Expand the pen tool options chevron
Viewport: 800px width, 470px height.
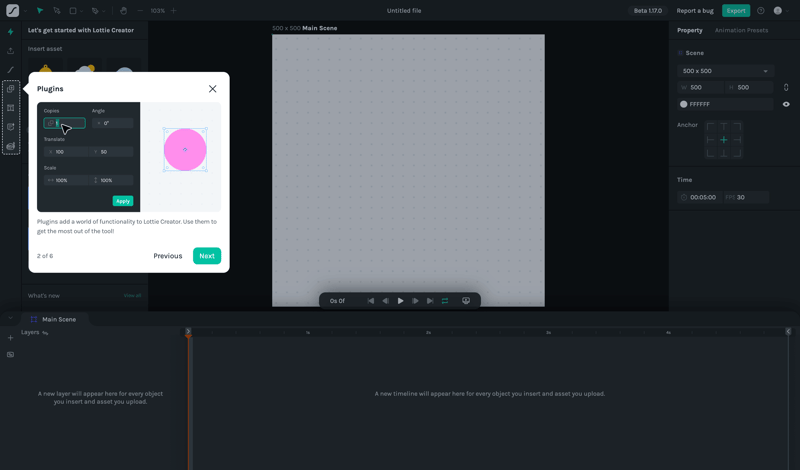tap(104, 11)
